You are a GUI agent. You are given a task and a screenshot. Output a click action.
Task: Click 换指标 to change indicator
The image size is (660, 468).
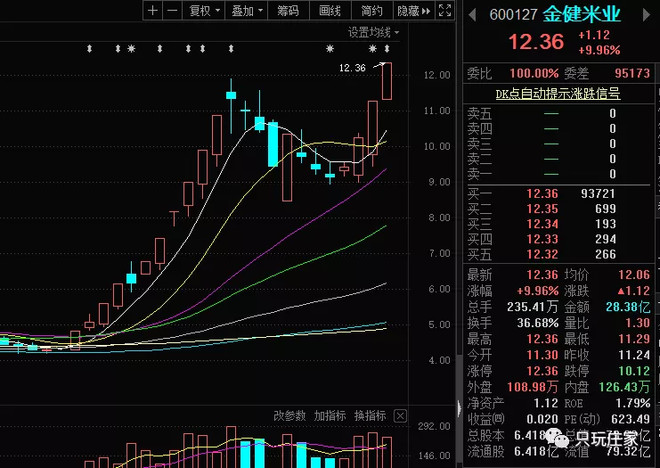pyautogui.click(x=370, y=416)
